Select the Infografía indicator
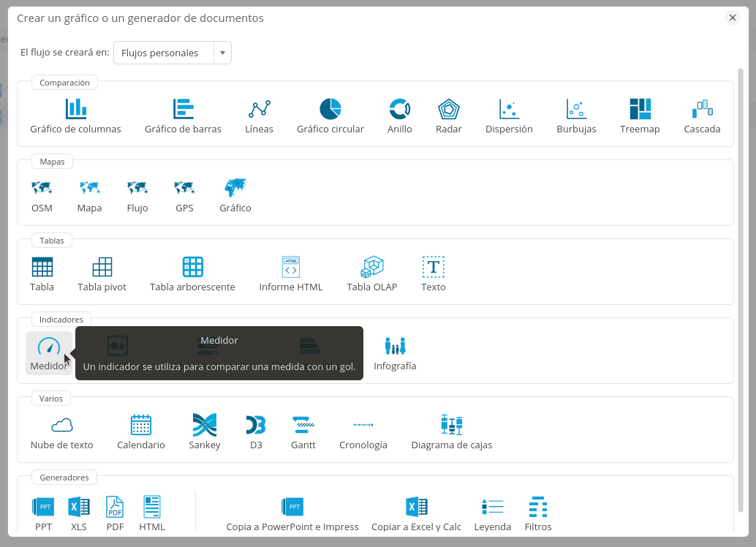The image size is (756, 547). [x=395, y=353]
